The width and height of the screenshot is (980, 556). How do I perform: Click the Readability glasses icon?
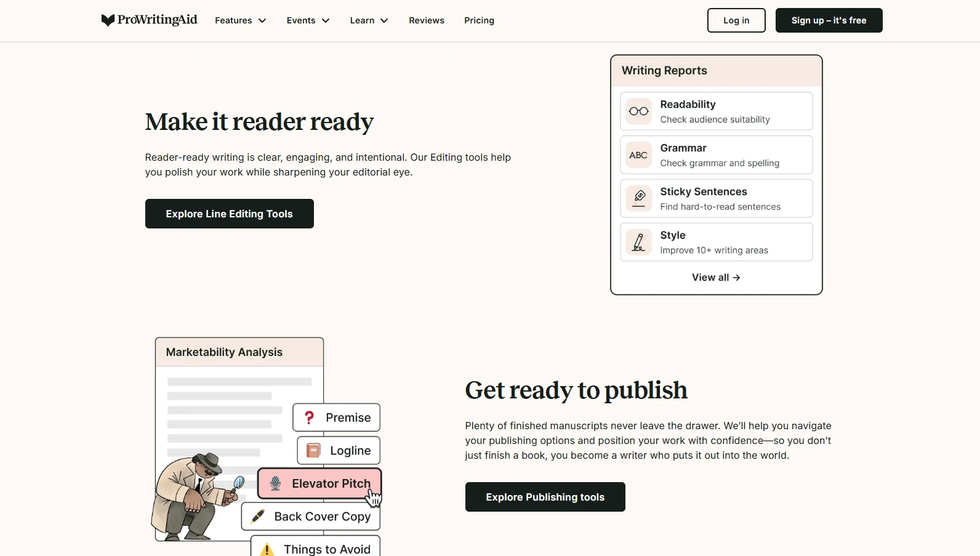(x=638, y=111)
